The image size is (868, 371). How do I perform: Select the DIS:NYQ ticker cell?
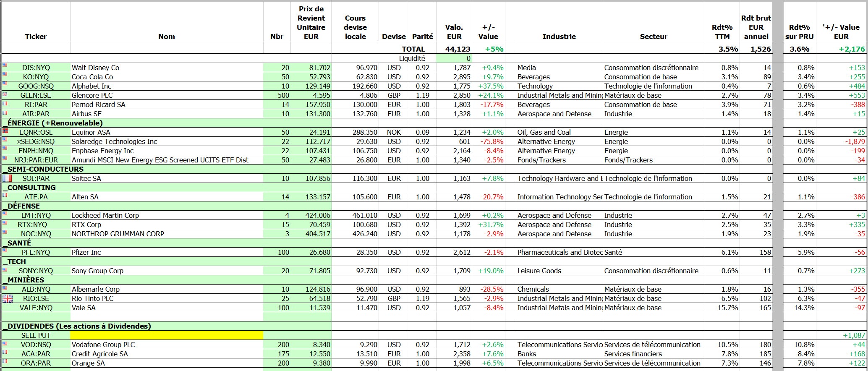(x=36, y=68)
